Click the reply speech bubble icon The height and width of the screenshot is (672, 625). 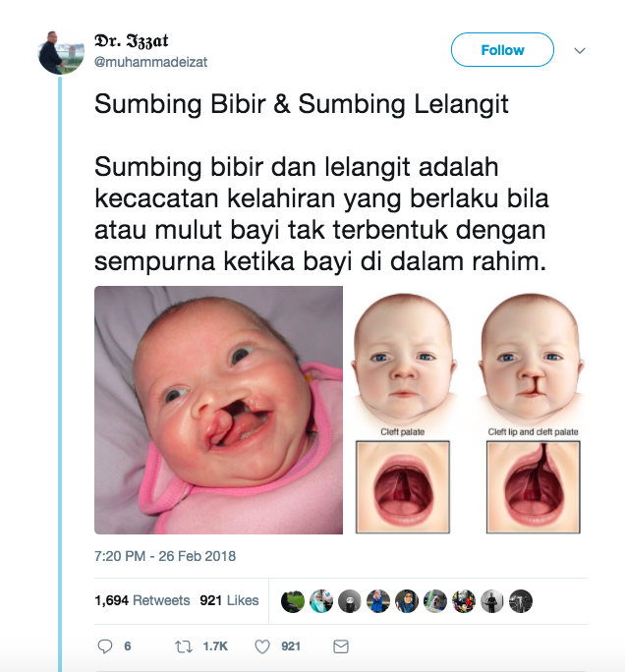click(105, 645)
